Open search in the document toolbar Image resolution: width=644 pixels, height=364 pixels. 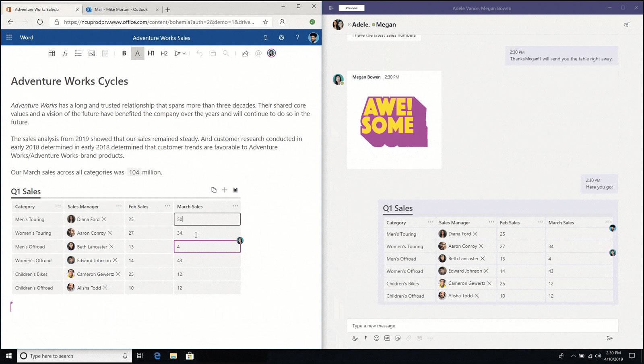[x=226, y=53]
